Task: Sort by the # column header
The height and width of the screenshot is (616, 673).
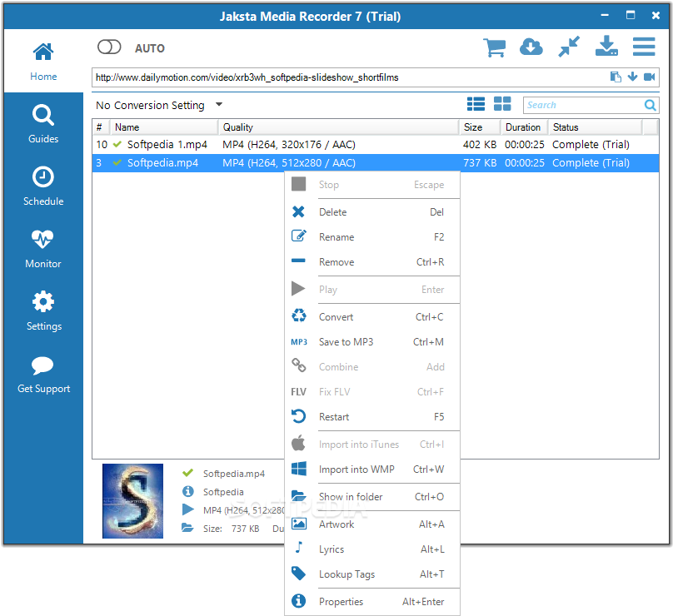Action: (102, 127)
